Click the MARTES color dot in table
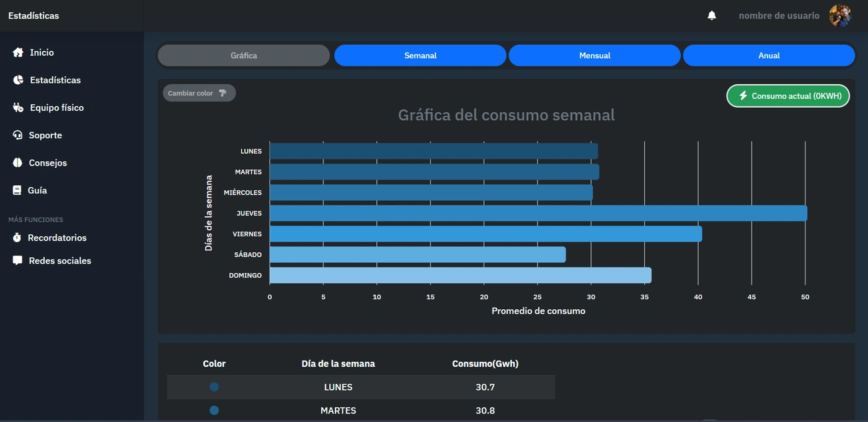868x422 pixels. (x=214, y=410)
